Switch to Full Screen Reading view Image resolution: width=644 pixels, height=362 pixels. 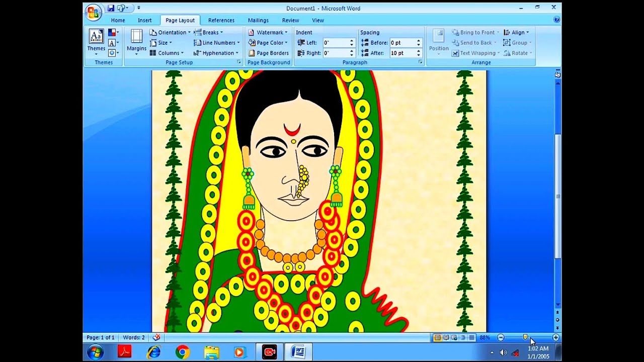(x=446, y=337)
